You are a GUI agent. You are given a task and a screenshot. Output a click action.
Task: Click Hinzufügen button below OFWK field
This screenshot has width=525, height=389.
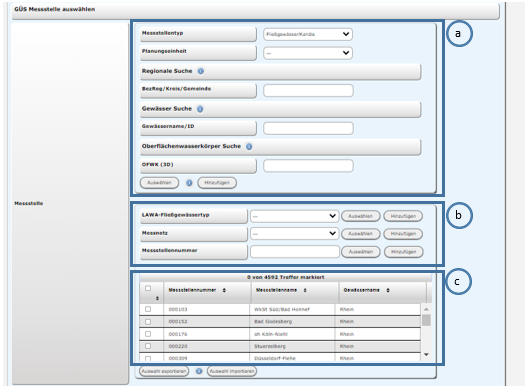[x=217, y=183]
